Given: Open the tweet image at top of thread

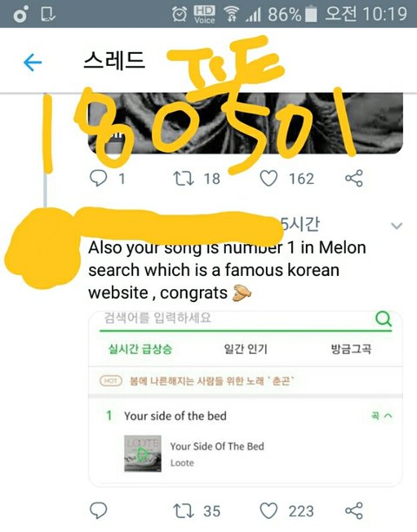Looking at the screenshot, I should click(245, 123).
